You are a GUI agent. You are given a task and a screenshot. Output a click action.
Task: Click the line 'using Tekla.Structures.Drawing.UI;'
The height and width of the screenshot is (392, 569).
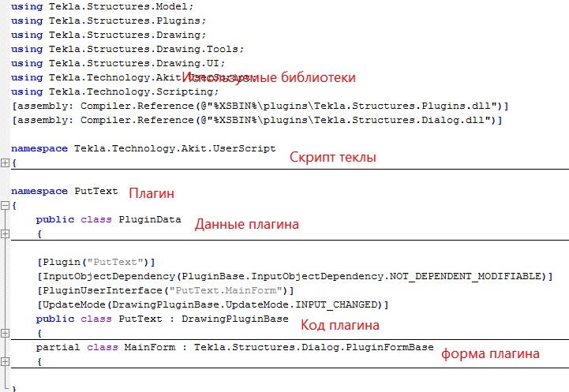[x=118, y=63]
